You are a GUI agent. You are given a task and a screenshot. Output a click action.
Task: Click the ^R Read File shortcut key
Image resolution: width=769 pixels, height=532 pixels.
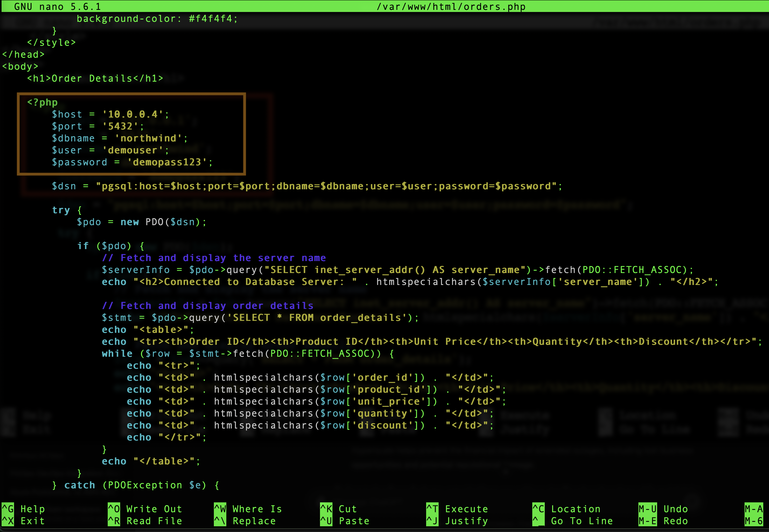coord(114,521)
